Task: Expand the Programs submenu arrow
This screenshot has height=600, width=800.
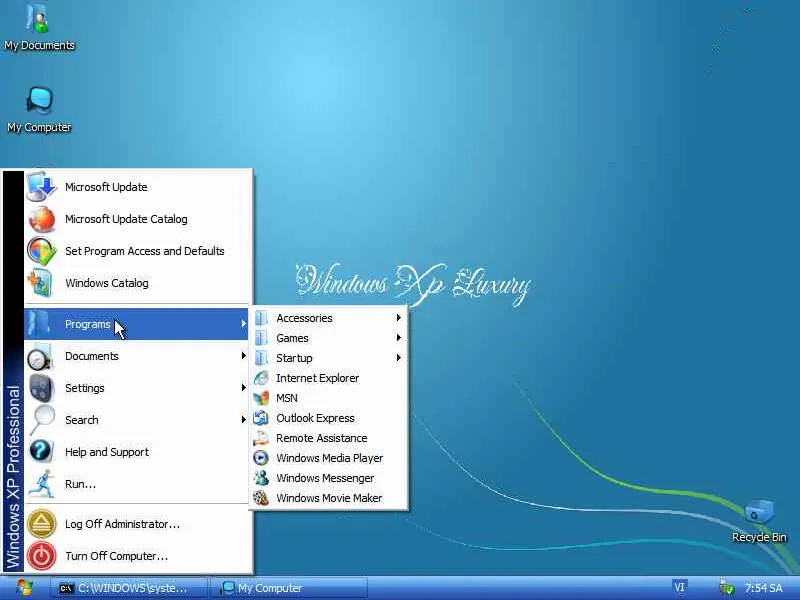Action: (243, 323)
